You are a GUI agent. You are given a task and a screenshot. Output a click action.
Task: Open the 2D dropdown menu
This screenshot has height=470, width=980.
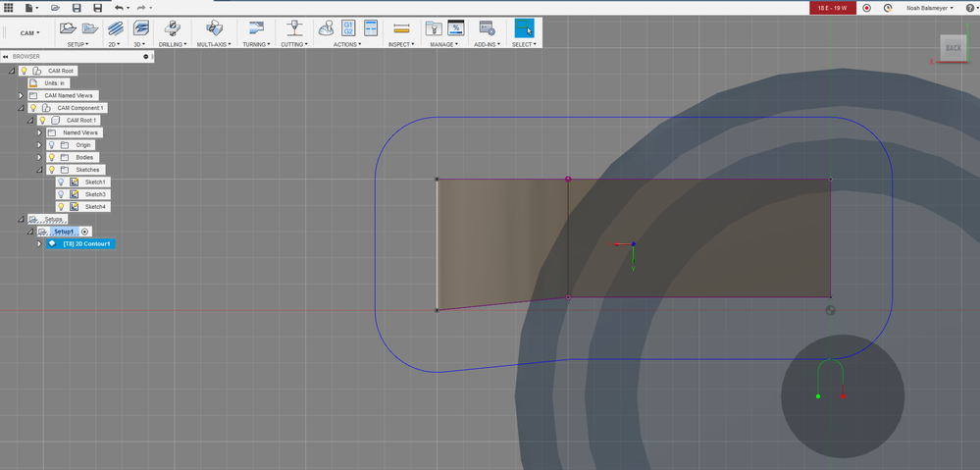pyautogui.click(x=115, y=44)
